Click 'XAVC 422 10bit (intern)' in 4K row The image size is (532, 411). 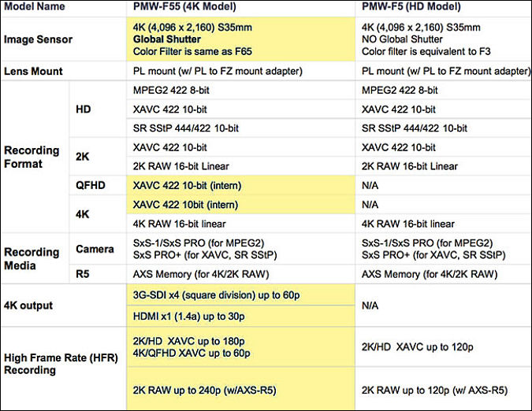(185, 205)
